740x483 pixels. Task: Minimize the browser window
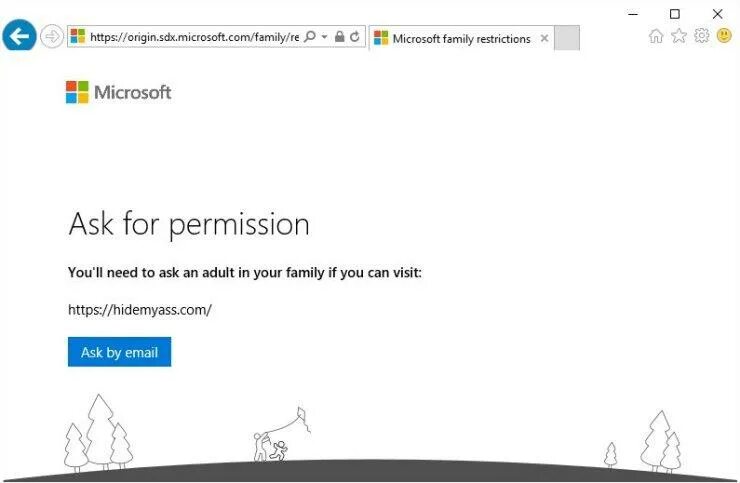[633, 14]
